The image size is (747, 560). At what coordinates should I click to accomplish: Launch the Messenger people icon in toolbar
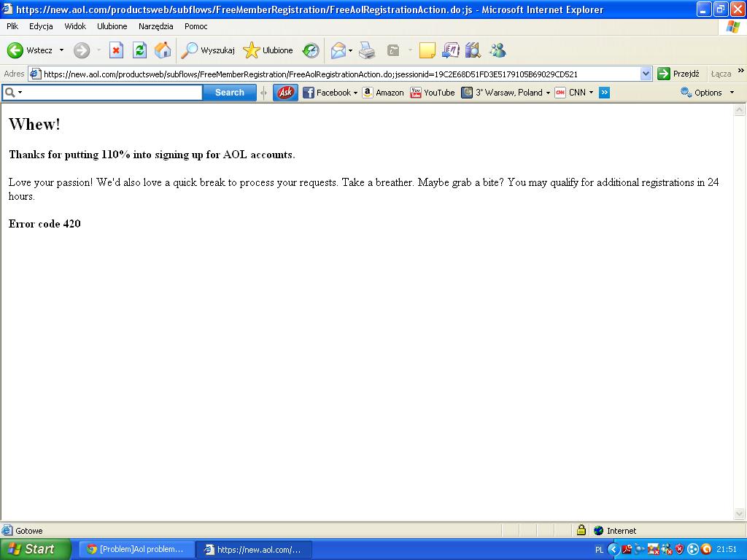coord(498,50)
